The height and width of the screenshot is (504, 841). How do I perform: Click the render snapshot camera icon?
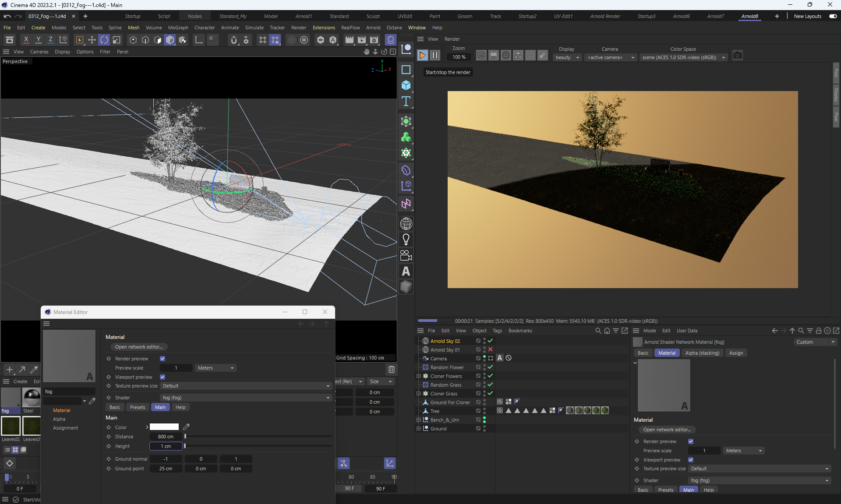click(738, 56)
